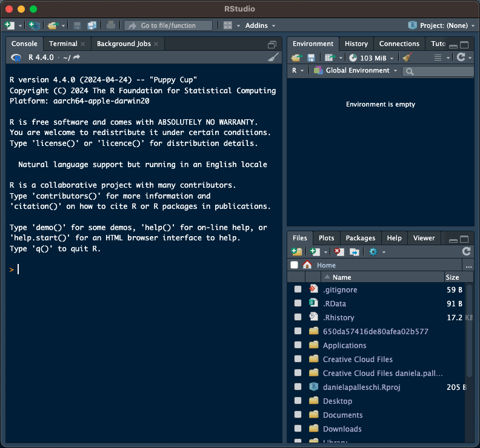Clear the console with the broom icon
Screen dimensions: 480x448
[x=273, y=58]
